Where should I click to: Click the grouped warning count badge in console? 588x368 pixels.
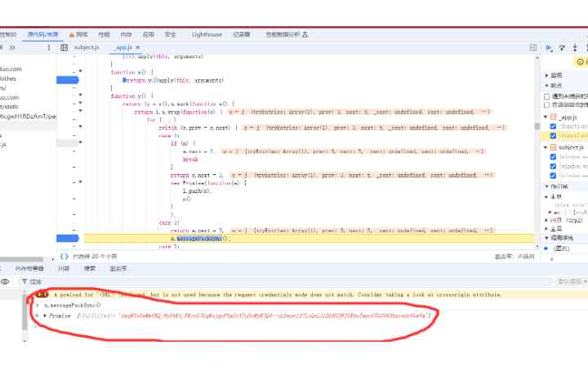point(42,294)
